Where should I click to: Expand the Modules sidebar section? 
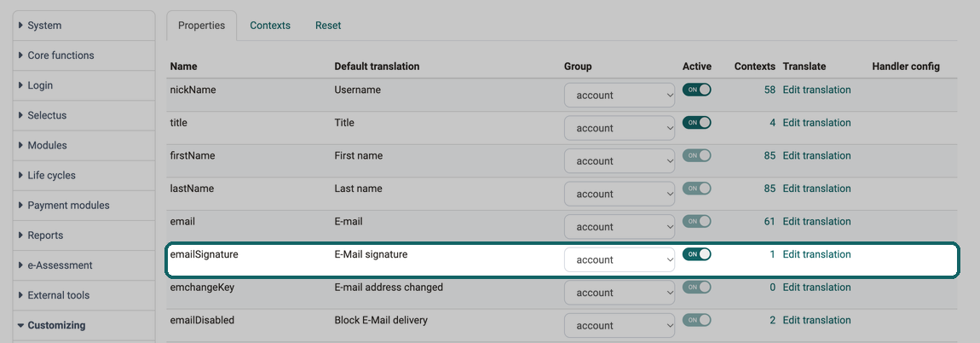84,145
